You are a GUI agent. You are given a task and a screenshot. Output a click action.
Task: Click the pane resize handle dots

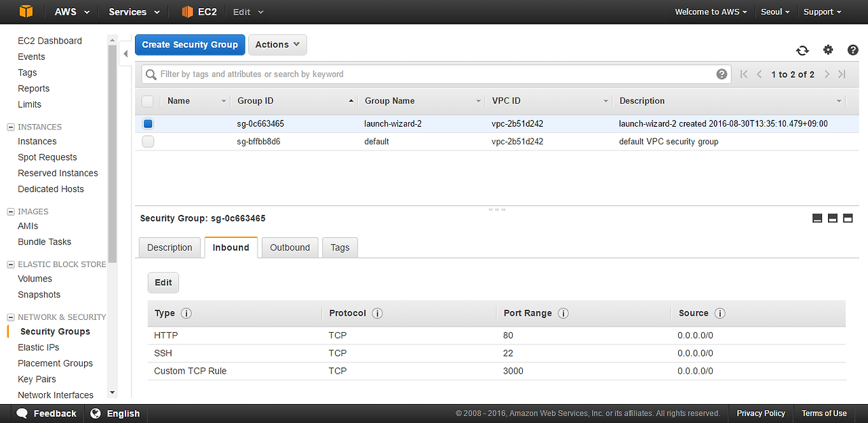pos(497,209)
